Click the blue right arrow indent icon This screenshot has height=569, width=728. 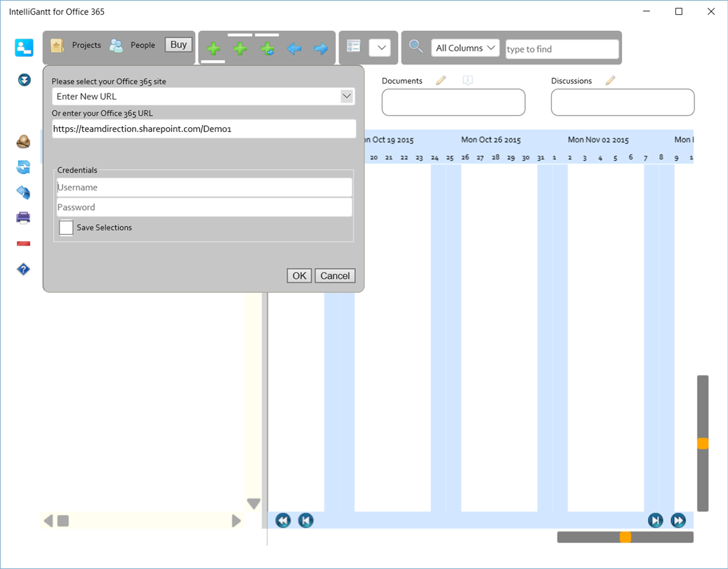(321, 48)
